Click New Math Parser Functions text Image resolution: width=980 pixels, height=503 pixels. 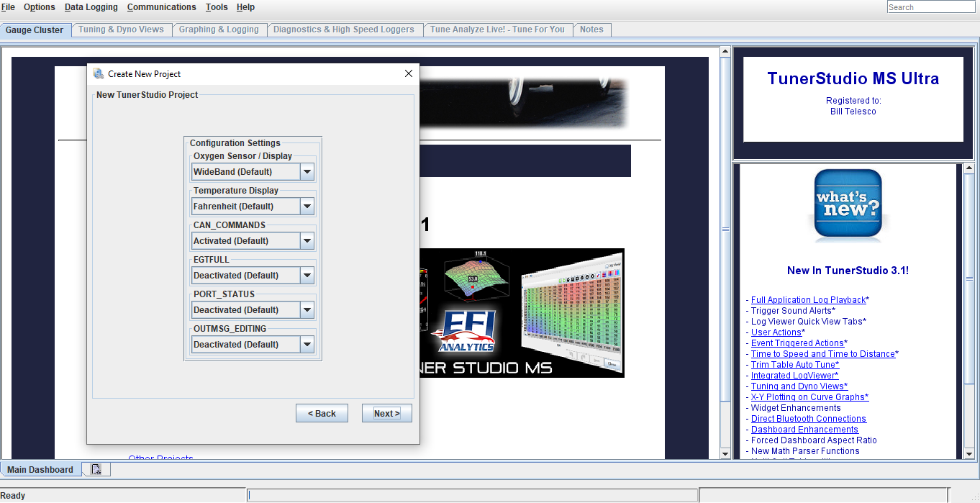coord(805,451)
